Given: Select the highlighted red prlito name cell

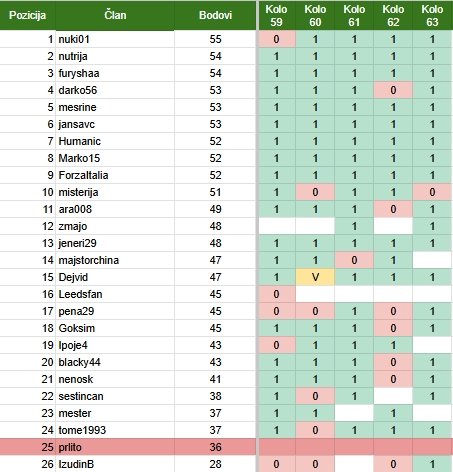Looking at the screenshot, I should pyautogui.click(x=115, y=447).
